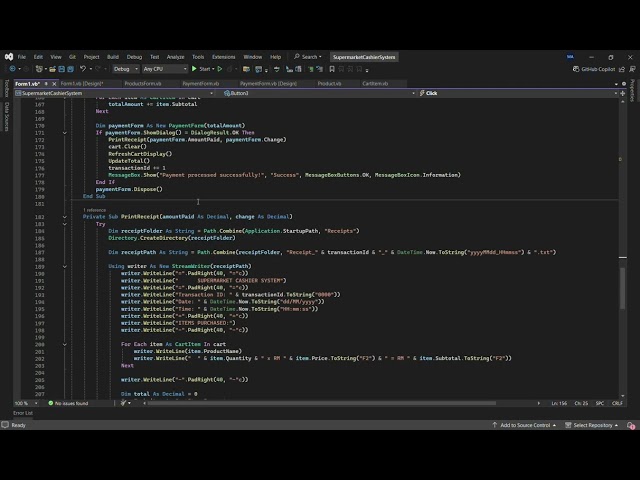Open the Edit menu
640x480 pixels.
(38, 57)
